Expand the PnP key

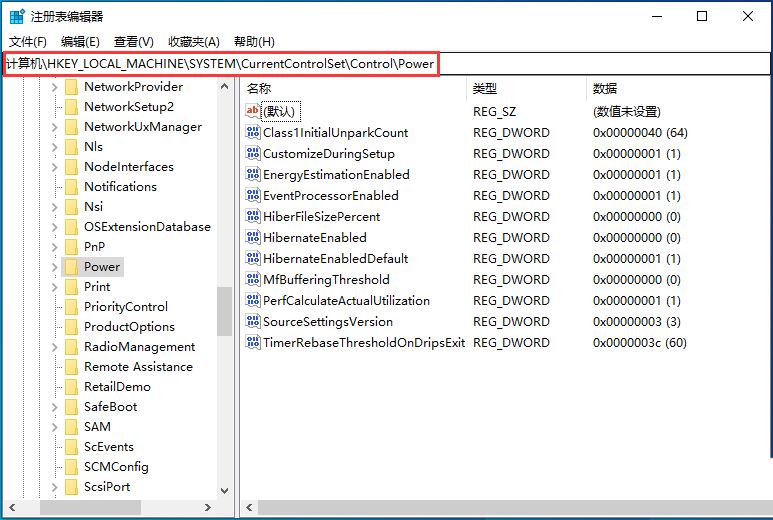[x=54, y=247]
